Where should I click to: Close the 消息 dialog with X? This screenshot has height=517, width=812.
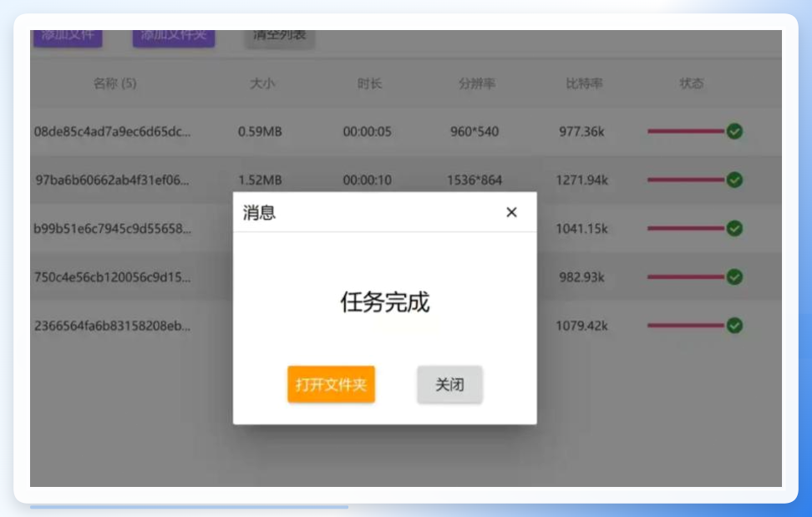511,212
